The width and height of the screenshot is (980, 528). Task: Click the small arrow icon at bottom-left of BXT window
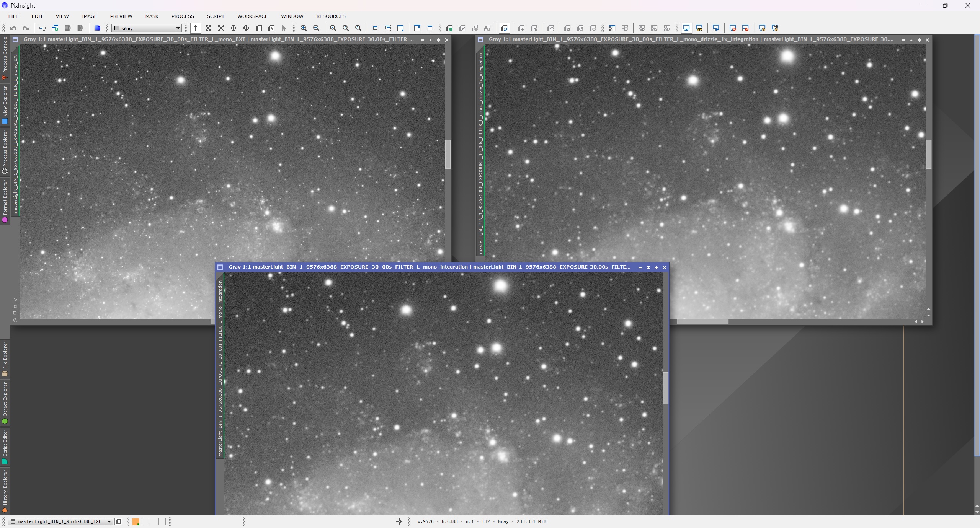tap(15, 300)
